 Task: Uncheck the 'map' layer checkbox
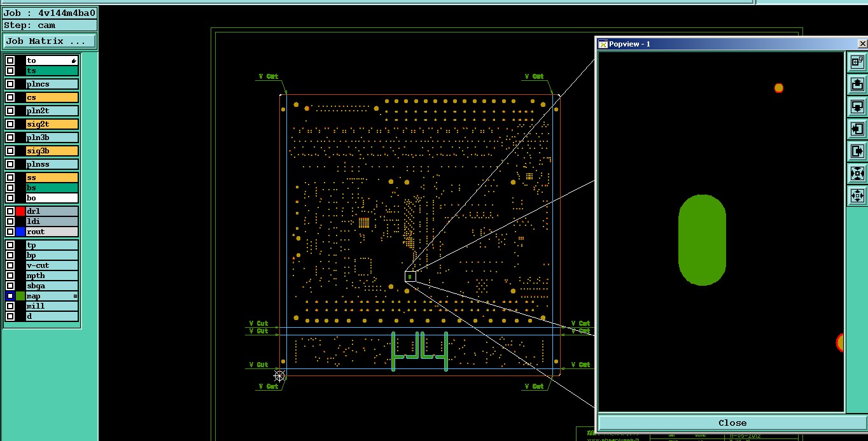pyautogui.click(x=10, y=296)
